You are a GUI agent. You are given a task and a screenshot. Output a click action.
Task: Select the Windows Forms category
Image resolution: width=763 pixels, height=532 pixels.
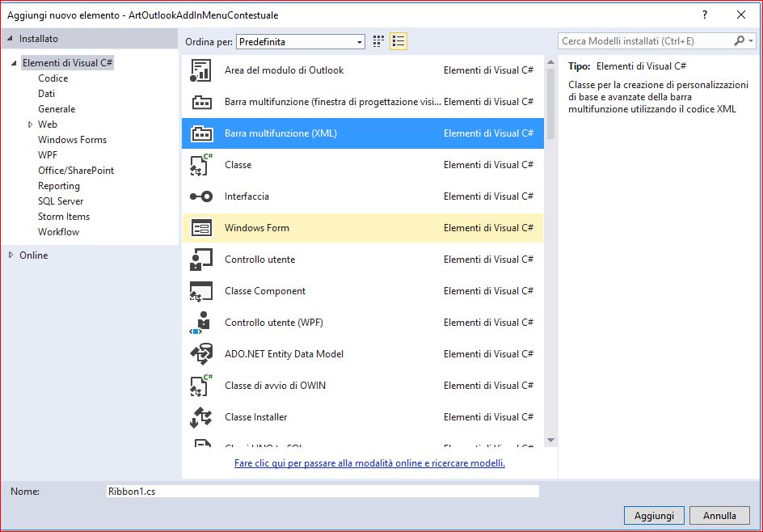72,140
